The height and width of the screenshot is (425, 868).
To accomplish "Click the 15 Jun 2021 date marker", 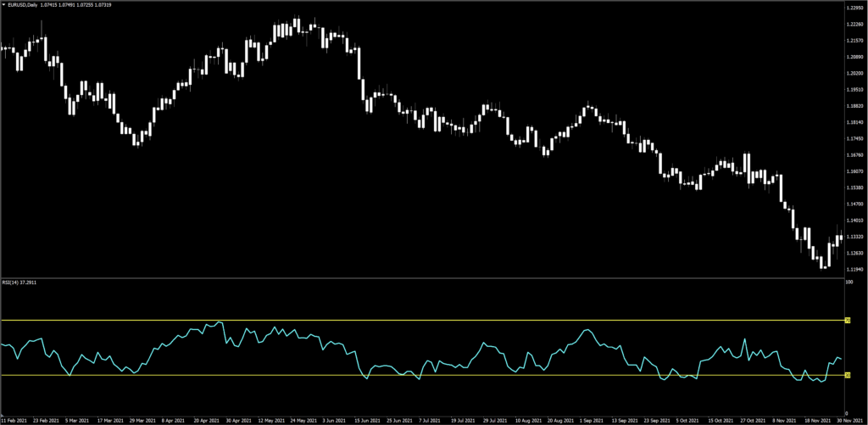I will pos(366,420).
